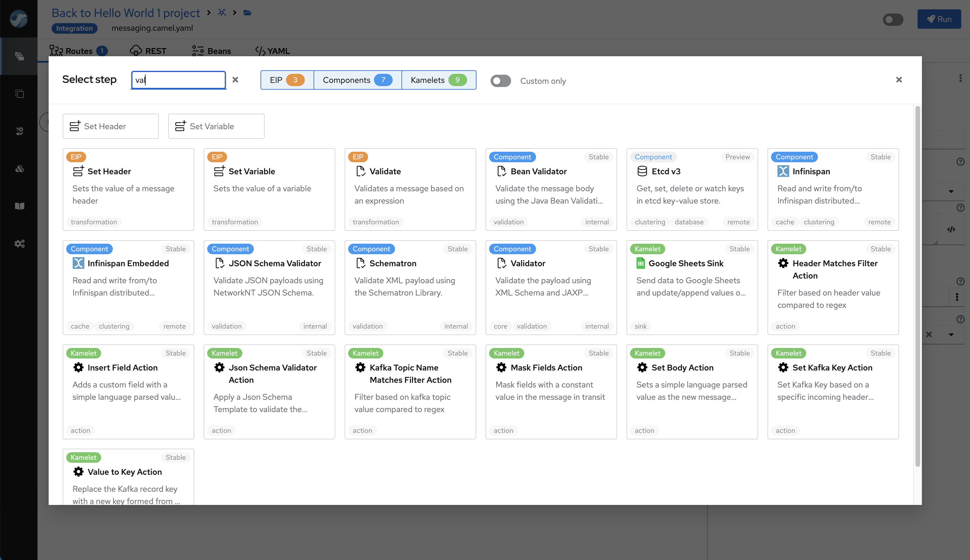970x560 pixels.
Task: Filter results by Components category
Action: tap(357, 80)
